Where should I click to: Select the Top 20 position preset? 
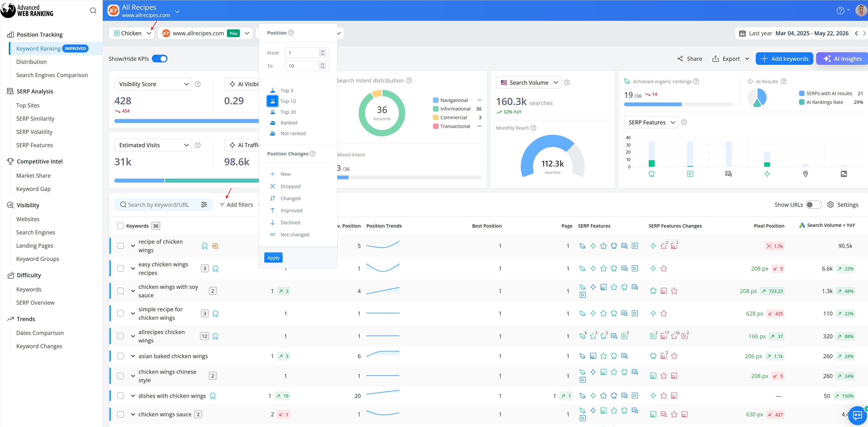[x=288, y=112]
